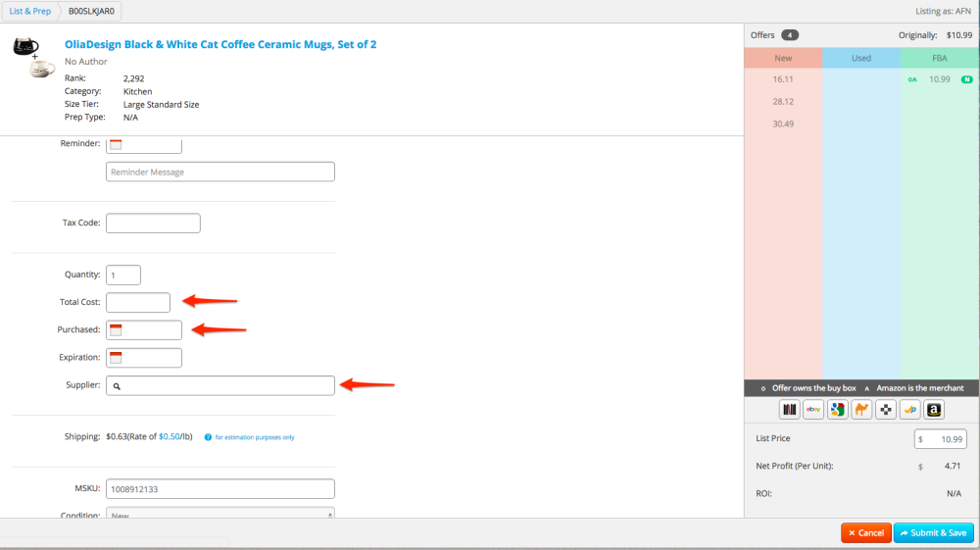Click the shipping estimate help question icon
980x550 pixels.
208,437
